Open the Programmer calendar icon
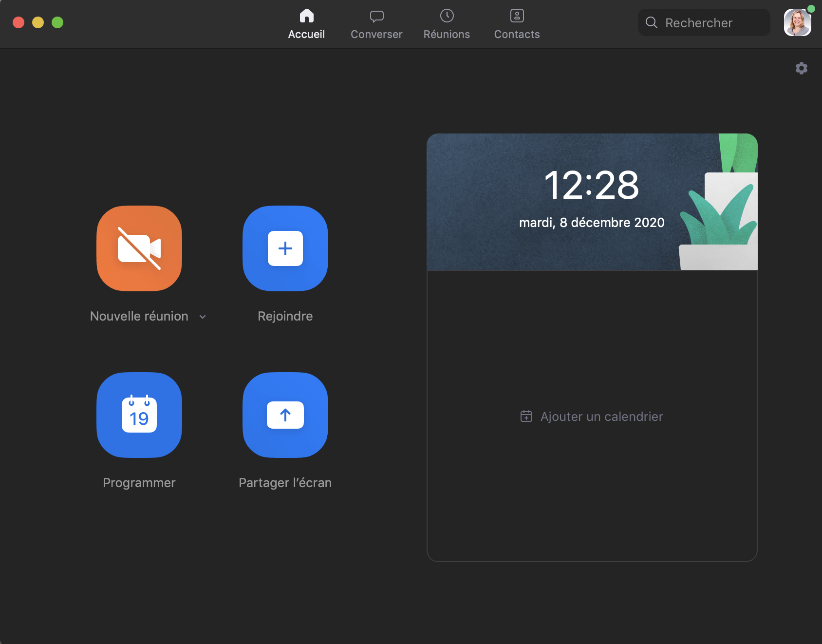 coord(139,415)
